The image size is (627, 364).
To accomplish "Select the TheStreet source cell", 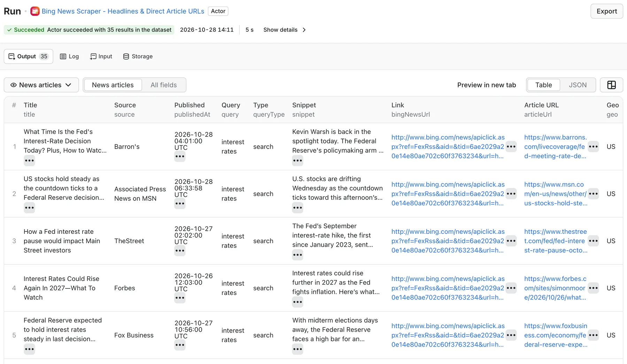I will pyautogui.click(x=129, y=241).
